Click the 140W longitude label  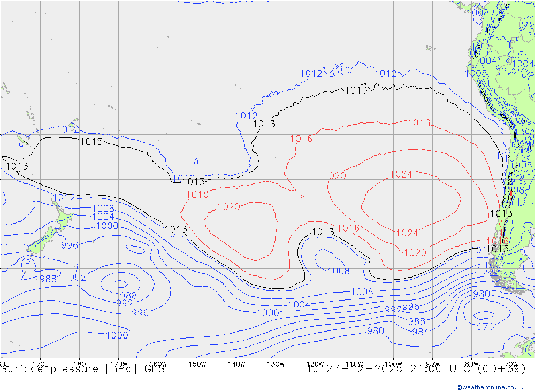236,364
